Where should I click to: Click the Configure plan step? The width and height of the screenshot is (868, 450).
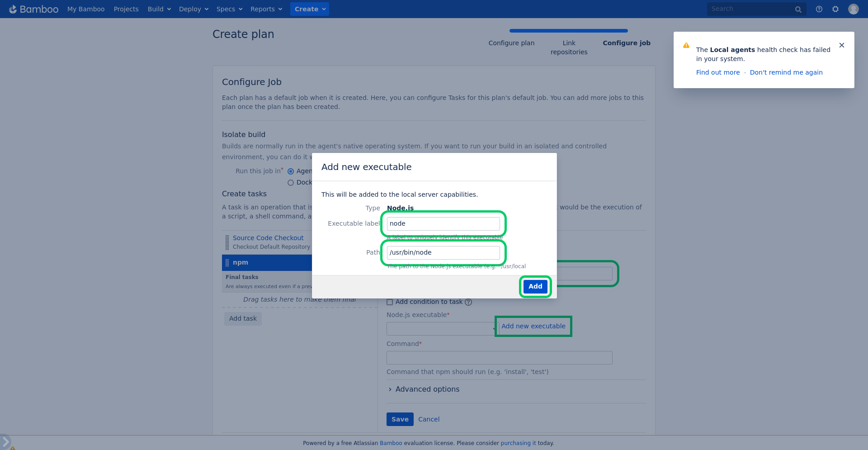511,43
